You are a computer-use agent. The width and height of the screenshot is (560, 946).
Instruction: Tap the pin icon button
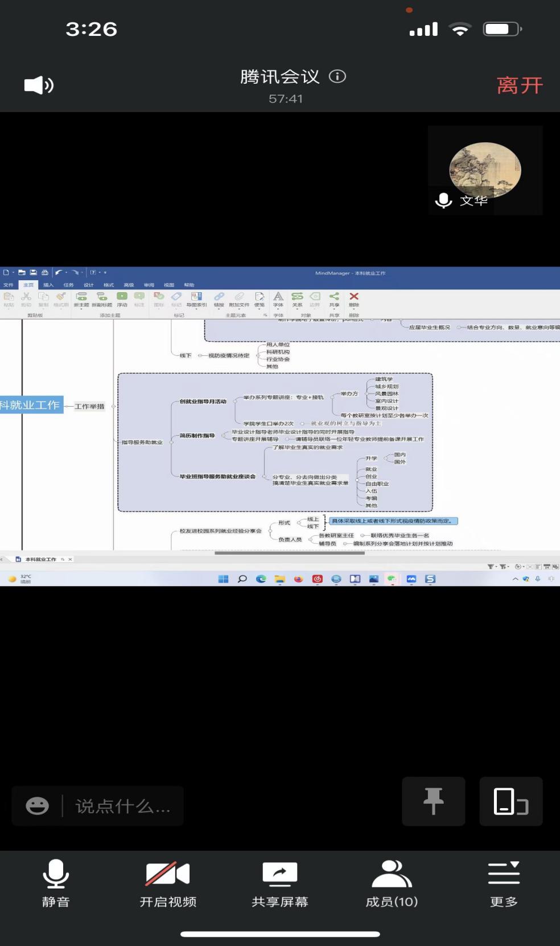[433, 801]
